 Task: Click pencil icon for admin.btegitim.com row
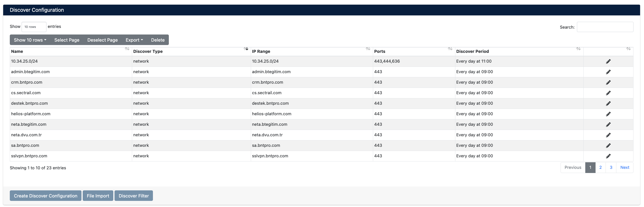(608, 72)
